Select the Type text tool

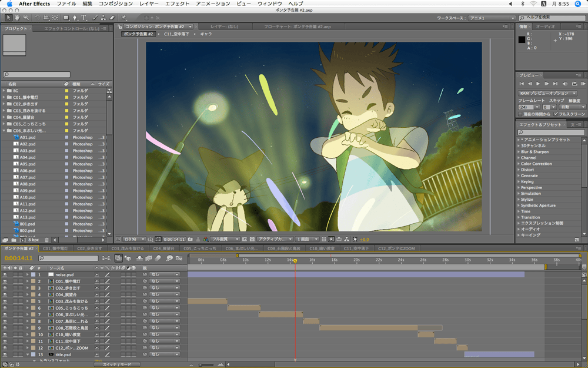83,18
